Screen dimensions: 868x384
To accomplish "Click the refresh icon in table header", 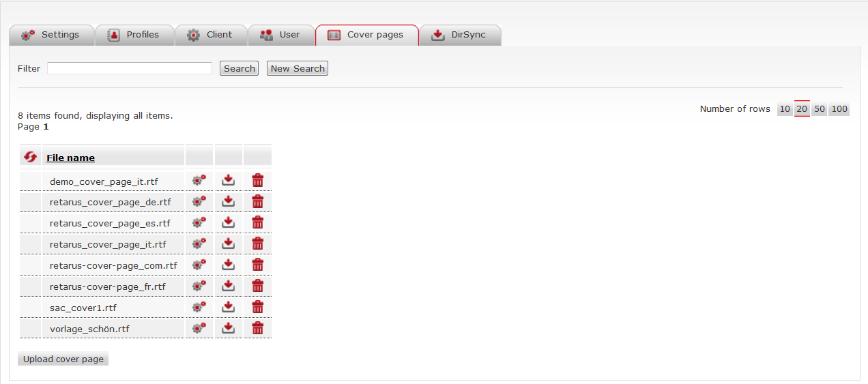I will (30, 157).
